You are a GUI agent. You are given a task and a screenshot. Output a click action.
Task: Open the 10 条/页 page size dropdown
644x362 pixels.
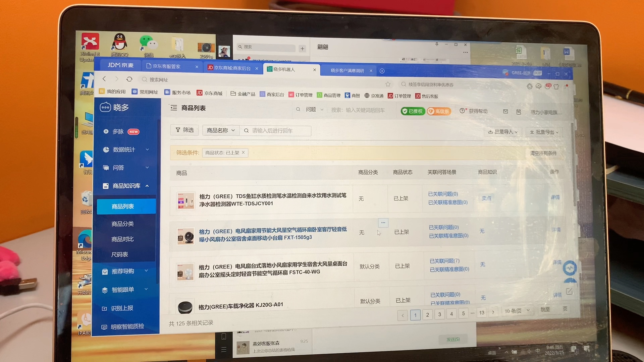click(x=517, y=311)
